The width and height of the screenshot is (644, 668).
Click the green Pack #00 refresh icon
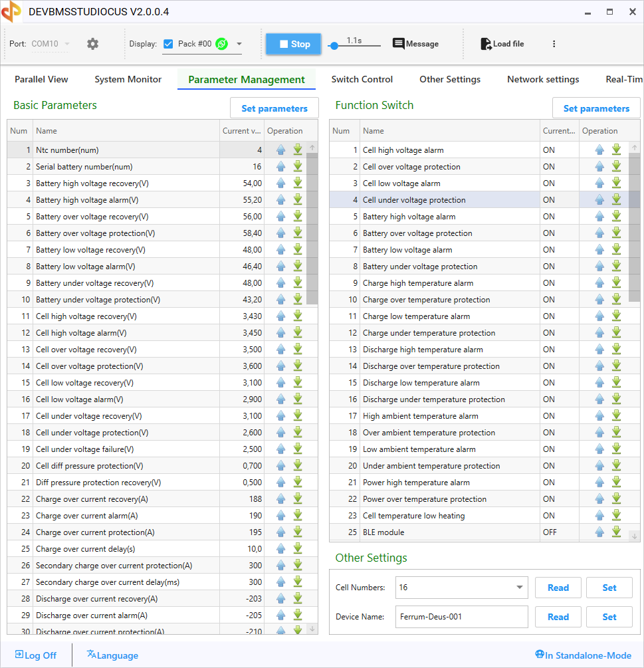[x=222, y=44]
